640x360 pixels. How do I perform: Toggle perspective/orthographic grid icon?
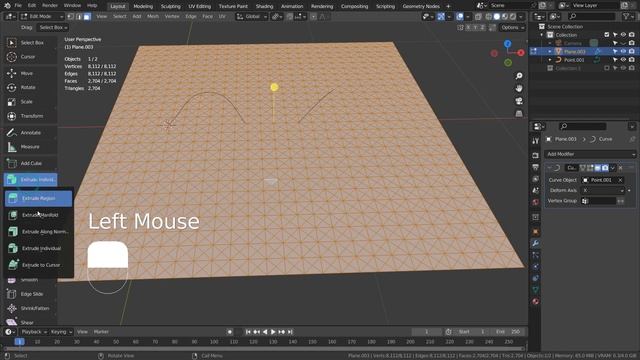pyautogui.click(x=519, y=113)
